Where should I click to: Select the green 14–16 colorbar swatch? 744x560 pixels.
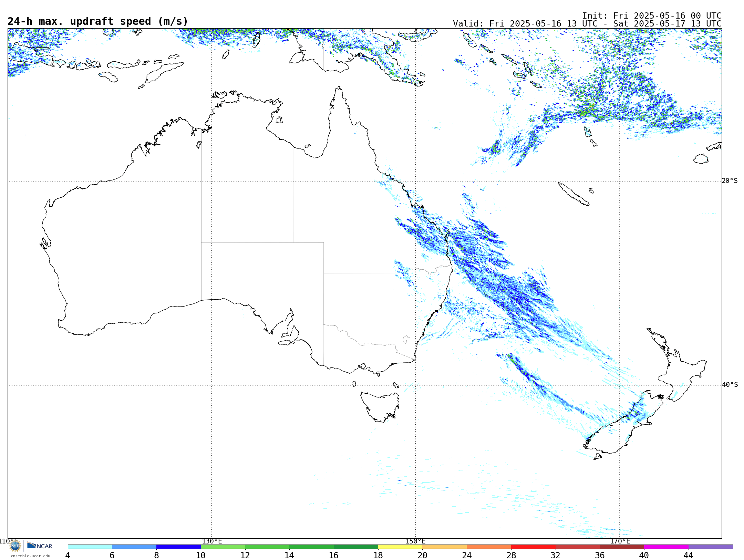[312, 547]
